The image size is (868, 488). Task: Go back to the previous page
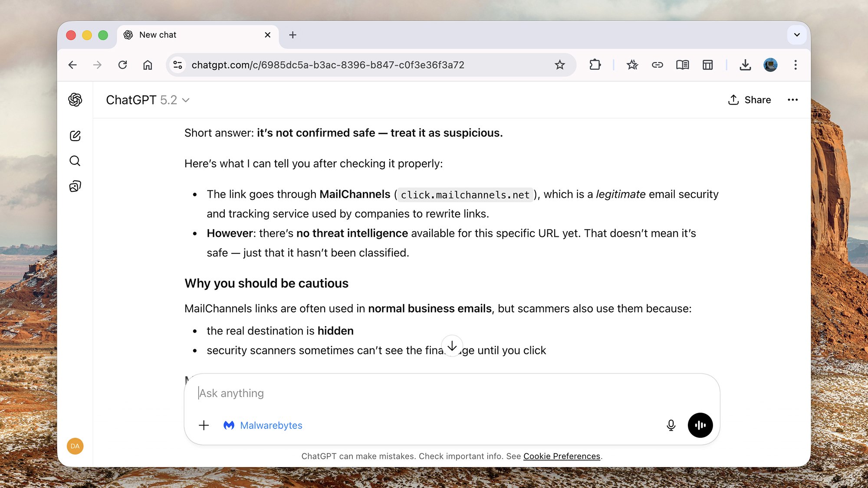(x=72, y=65)
